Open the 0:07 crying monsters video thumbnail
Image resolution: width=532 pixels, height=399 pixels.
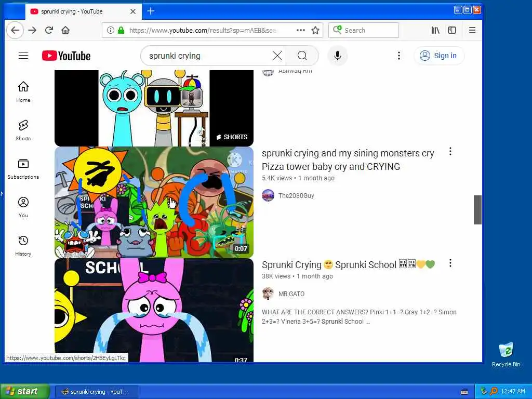[x=154, y=203]
